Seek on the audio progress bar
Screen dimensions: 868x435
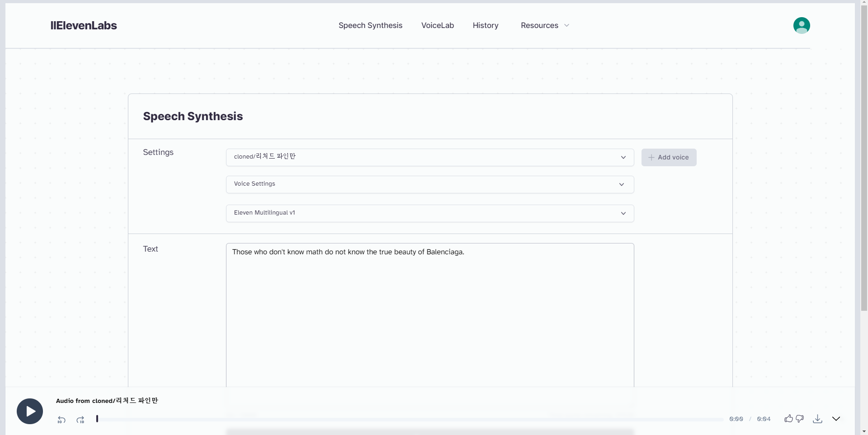(410, 419)
